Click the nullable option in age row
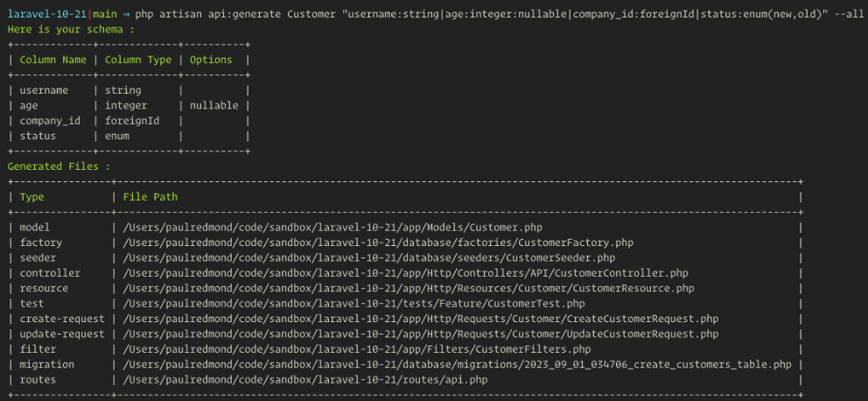Image resolution: width=868 pixels, height=401 pixels. (214, 105)
